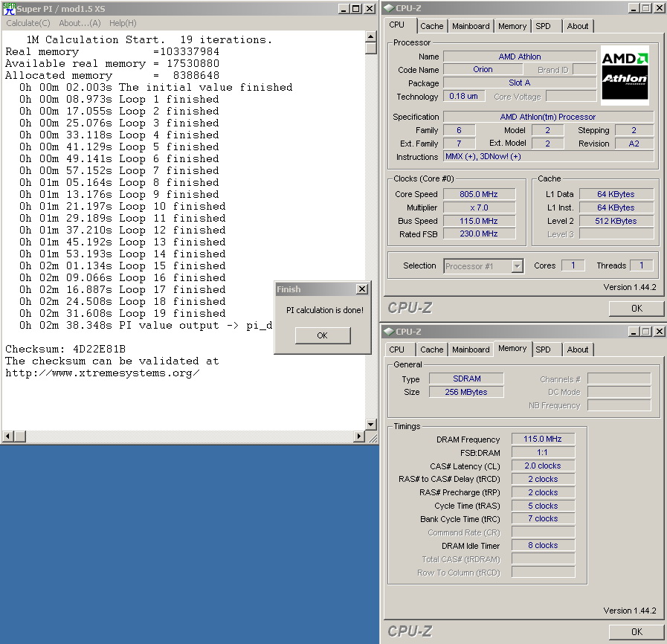The height and width of the screenshot is (644, 667).
Task: Switch to the Cache tab in upper CPU-Z
Action: pyautogui.click(x=432, y=26)
